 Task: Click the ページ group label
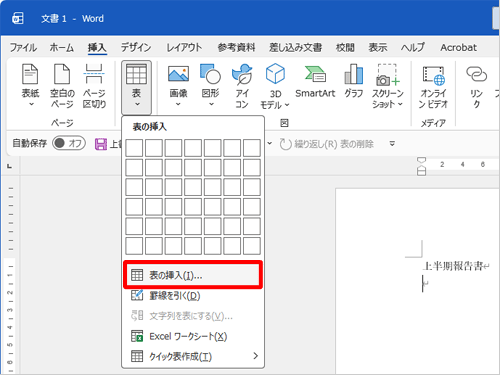(62, 123)
